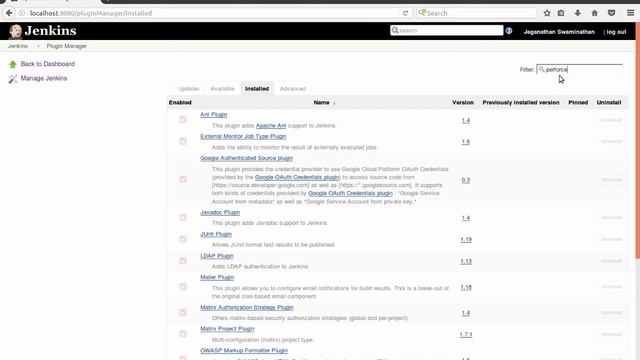Select the Installed tab

click(x=257, y=89)
